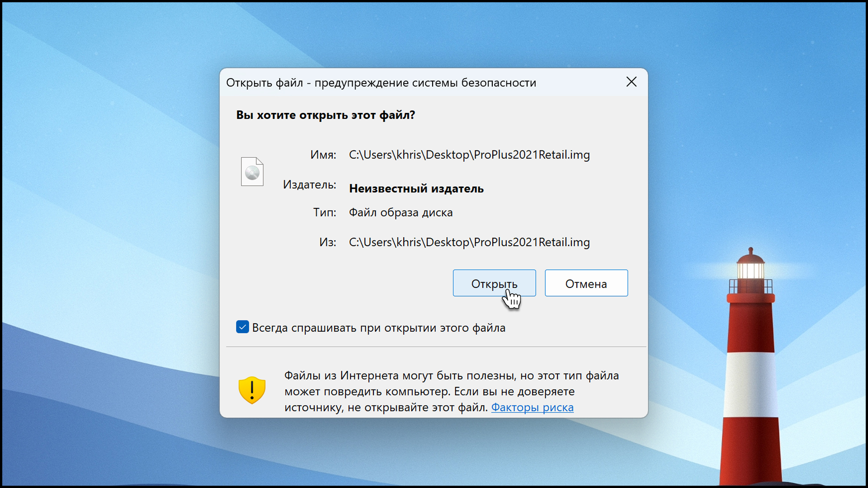This screenshot has height=488, width=868.
Task: Click the disc image file icon
Action: 252,172
